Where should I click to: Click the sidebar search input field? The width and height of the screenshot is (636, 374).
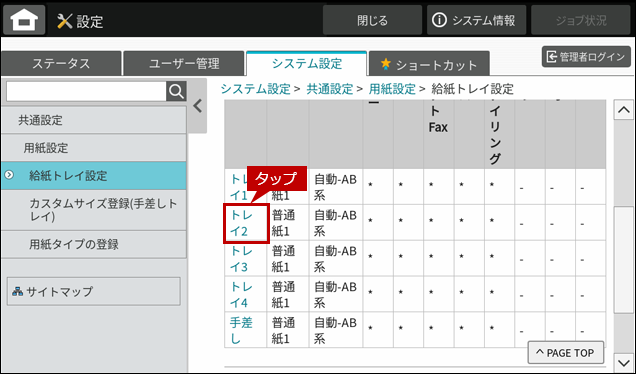[x=86, y=91]
